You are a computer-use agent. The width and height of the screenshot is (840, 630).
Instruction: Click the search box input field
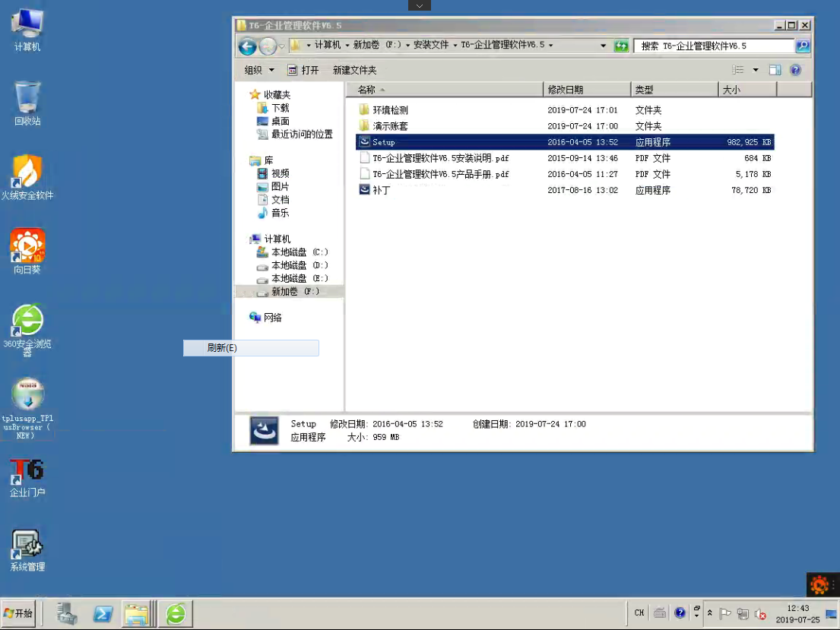click(x=715, y=46)
